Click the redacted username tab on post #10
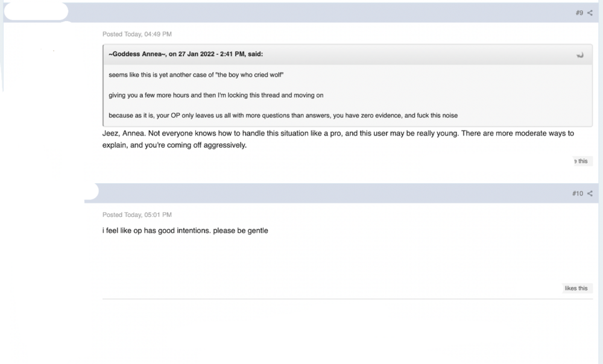The height and width of the screenshot is (364, 603). (92, 192)
